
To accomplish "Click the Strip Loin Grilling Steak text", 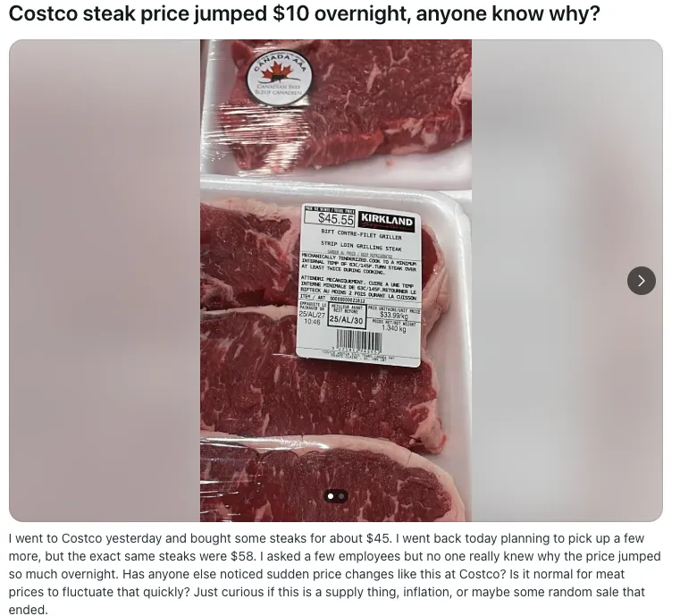I will 361,247.
